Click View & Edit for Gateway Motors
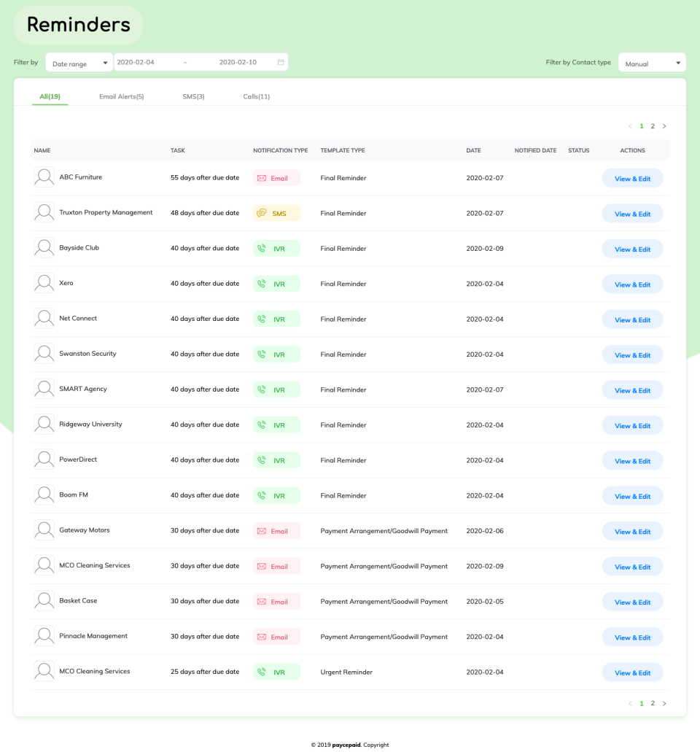 click(x=632, y=532)
